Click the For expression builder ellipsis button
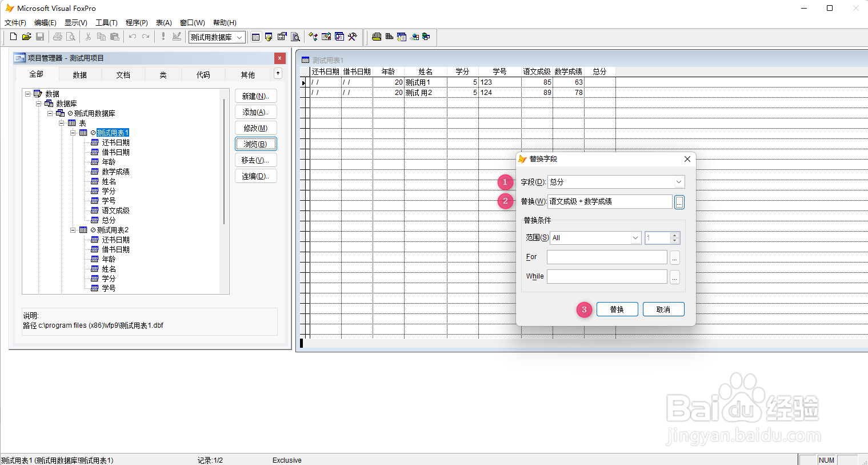Image resolution: width=868 pixels, height=465 pixels. coord(675,257)
